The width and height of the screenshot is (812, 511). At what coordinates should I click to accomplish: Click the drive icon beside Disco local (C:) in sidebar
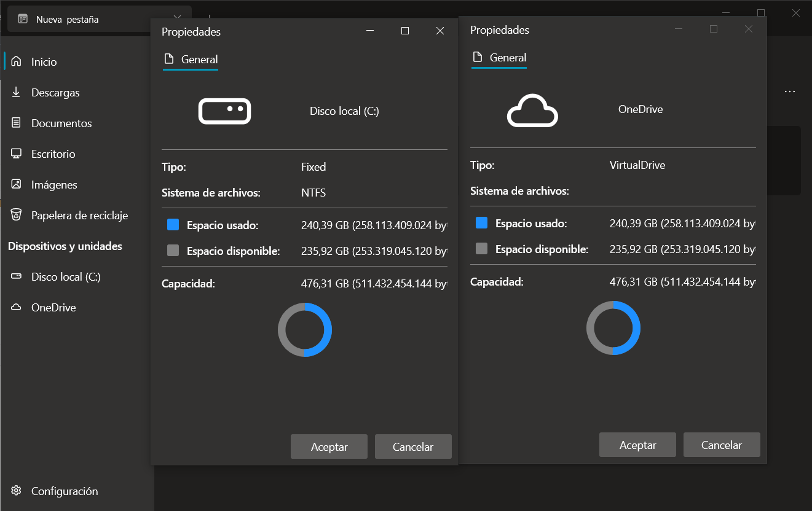tap(17, 276)
